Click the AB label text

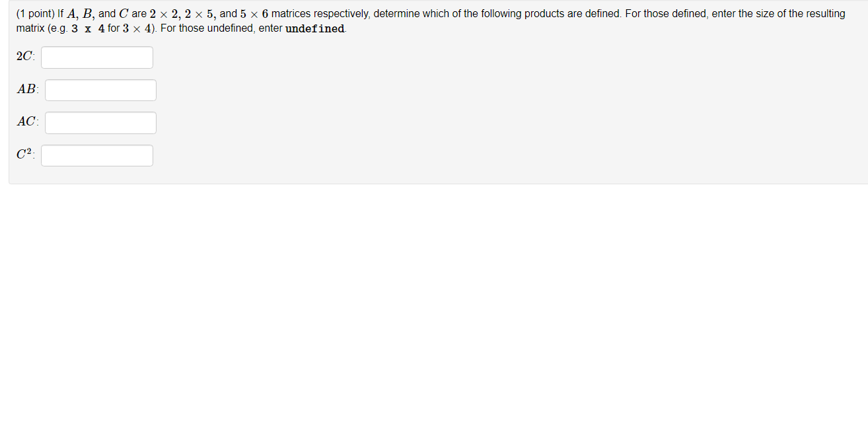point(26,89)
